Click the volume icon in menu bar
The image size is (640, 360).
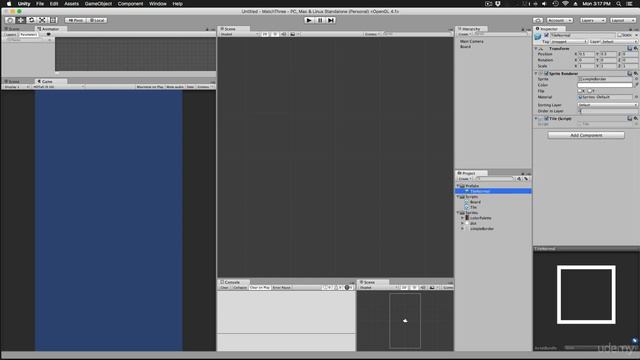(x=544, y=4)
